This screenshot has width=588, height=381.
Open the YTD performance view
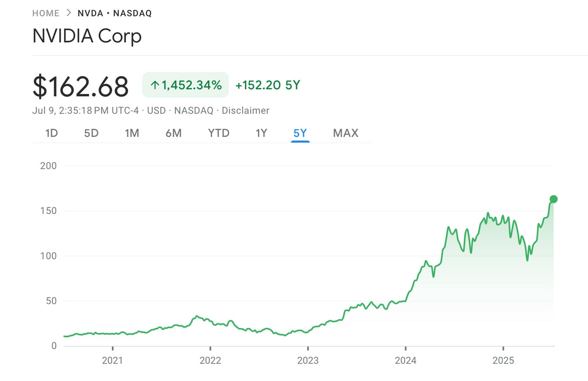point(218,133)
